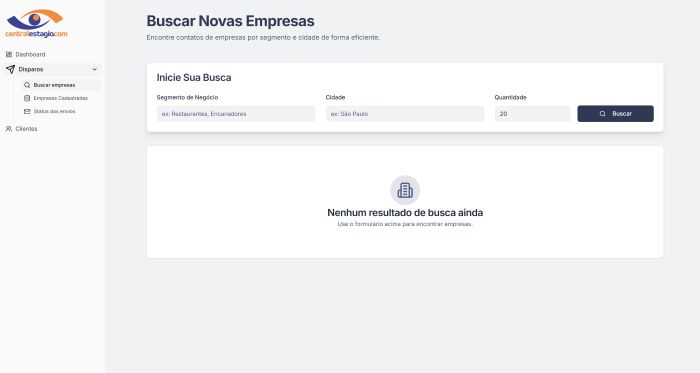Screen dimensions: 700x373
Task: Click the envelope icon beside Status dos envios
Action: coord(27,111)
